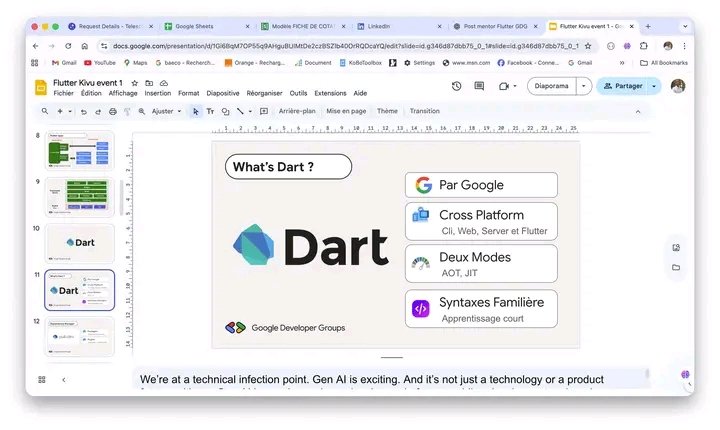
Task: Switch to the LinkedIn browser tab
Action: pos(399,27)
